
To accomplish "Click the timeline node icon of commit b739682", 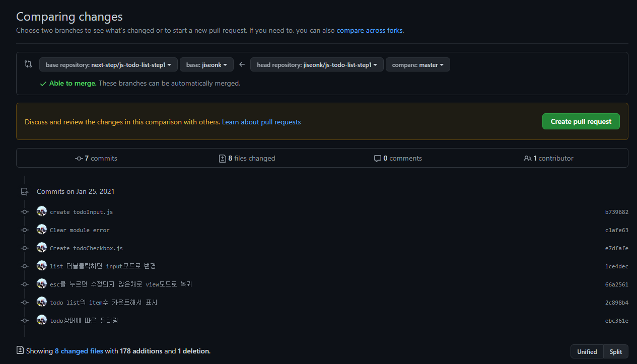I will (x=24, y=212).
